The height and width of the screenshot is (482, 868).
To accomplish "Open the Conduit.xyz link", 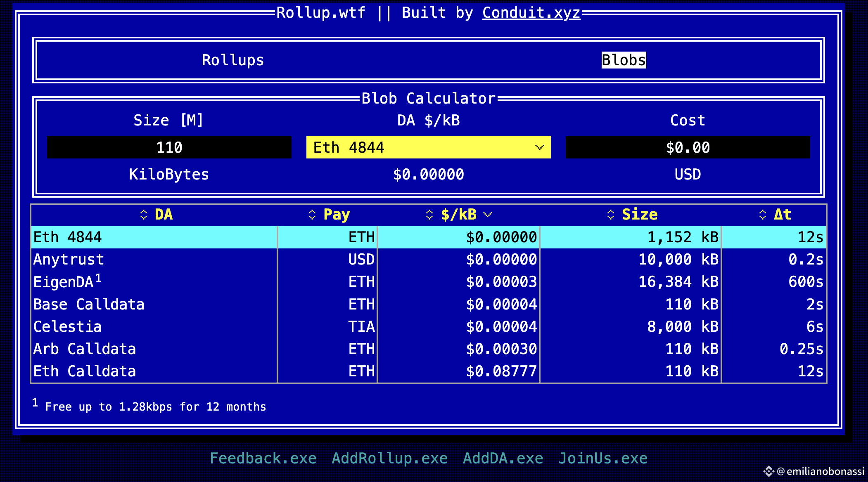I will point(531,13).
